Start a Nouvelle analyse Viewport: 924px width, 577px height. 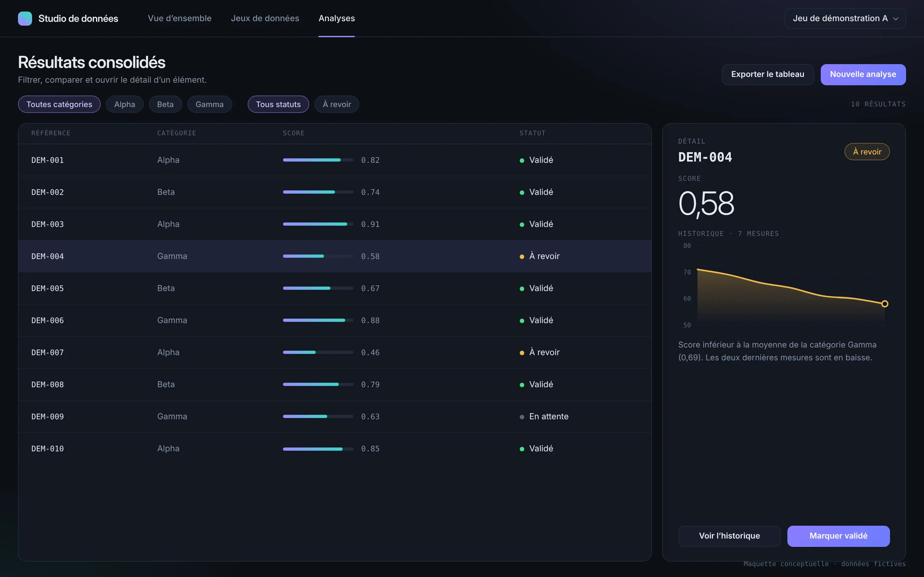(x=863, y=74)
